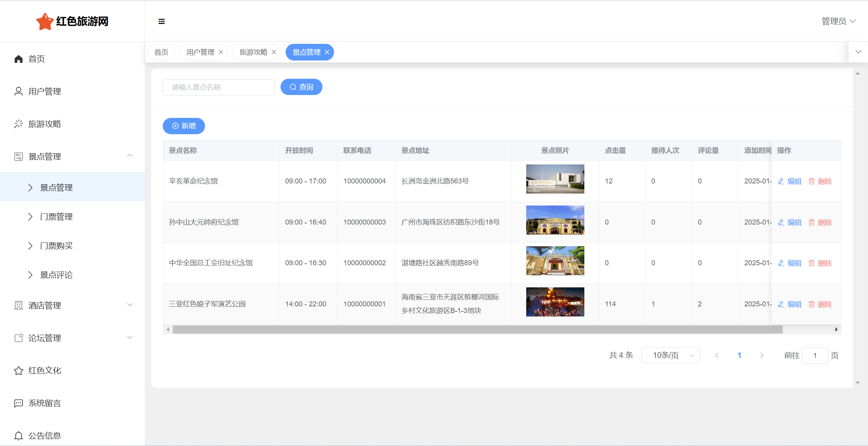The width and height of the screenshot is (868, 446).
Task: Collapse the 景点管理 sidebar group
Action: click(130, 156)
